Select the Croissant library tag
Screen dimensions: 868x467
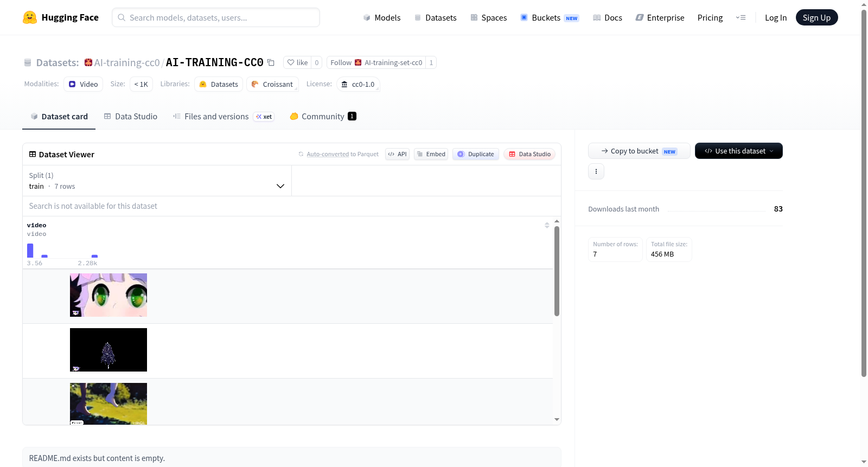coord(272,84)
